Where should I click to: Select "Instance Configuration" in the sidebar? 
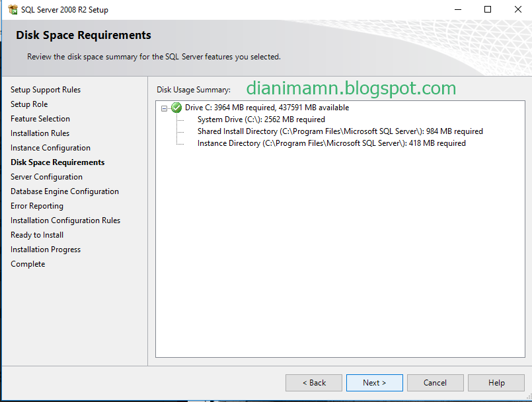pos(50,147)
